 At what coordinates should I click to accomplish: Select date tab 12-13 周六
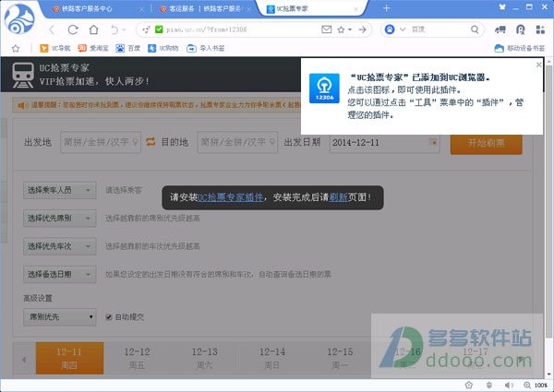pos(205,358)
